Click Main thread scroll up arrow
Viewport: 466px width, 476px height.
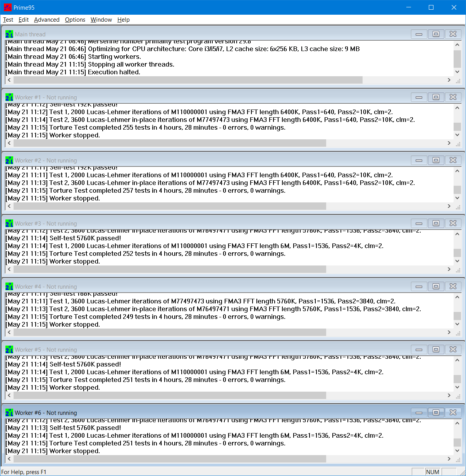(x=457, y=45)
